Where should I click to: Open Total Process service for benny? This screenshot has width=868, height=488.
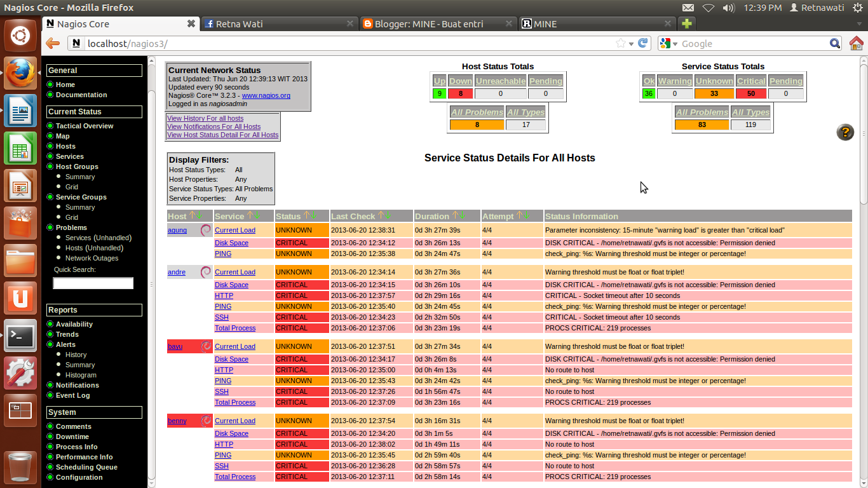tap(235, 477)
